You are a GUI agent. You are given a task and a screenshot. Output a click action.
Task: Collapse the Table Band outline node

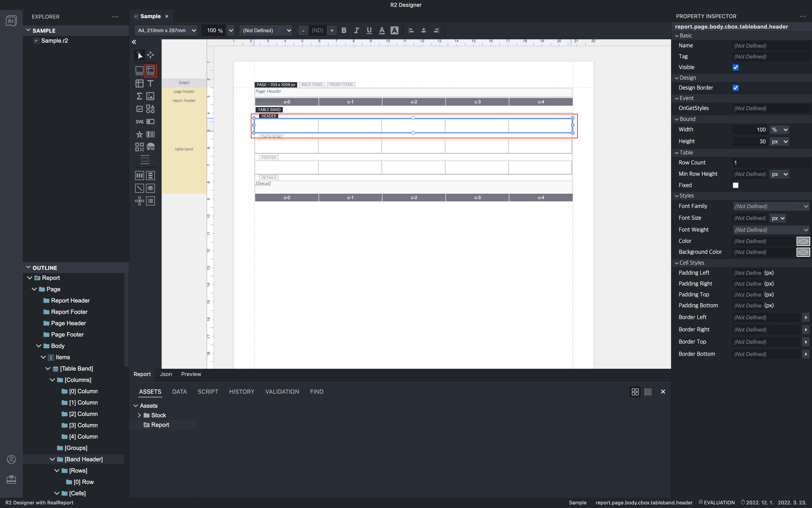(48, 369)
